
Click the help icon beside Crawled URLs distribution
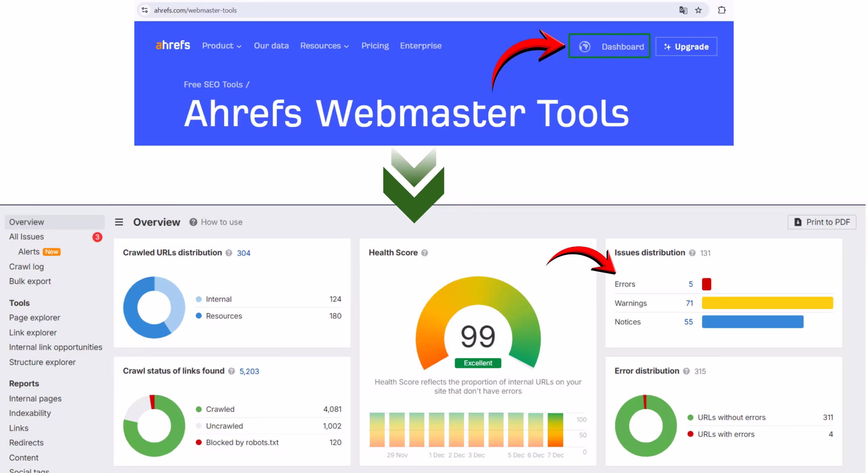click(229, 253)
